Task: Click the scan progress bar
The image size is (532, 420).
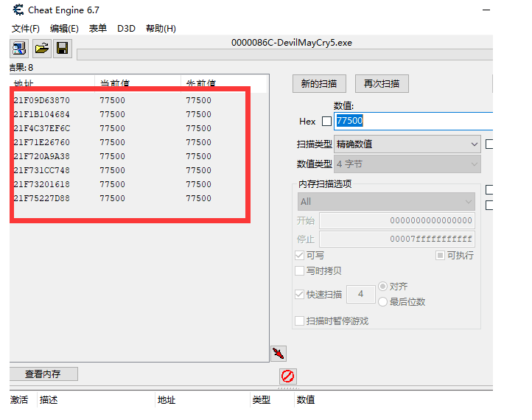Action: [x=284, y=55]
